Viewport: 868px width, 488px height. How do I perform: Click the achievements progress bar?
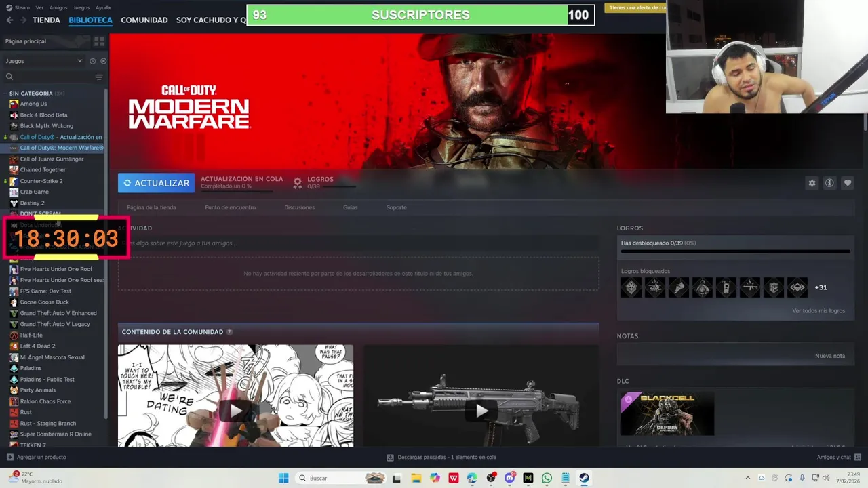735,251
